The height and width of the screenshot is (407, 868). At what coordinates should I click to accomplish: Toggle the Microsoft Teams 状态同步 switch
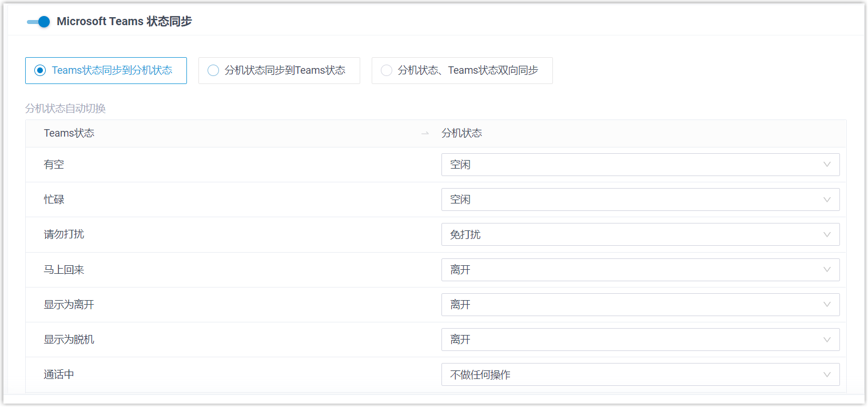coord(38,22)
